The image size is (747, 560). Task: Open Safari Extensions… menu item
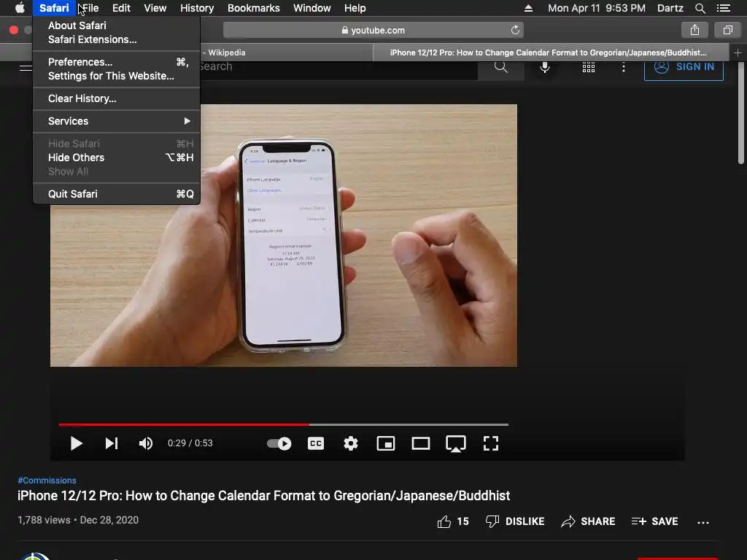tap(116, 39)
